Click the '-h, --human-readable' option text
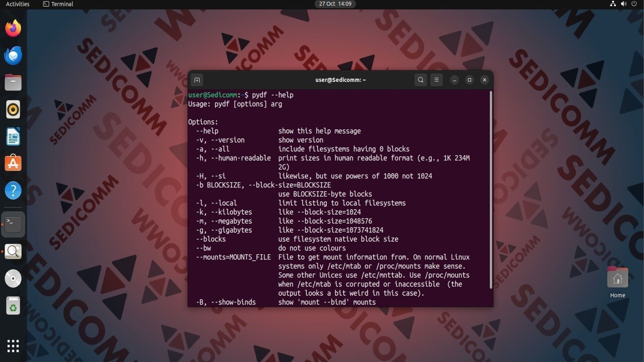This screenshot has width=644, height=362. 233,158
